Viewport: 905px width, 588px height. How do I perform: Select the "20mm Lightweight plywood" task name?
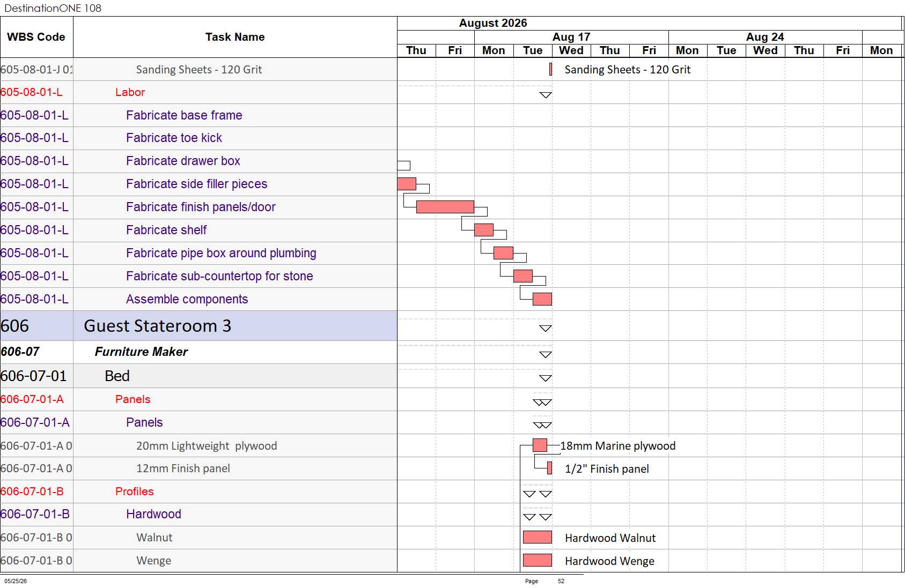coord(207,446)
